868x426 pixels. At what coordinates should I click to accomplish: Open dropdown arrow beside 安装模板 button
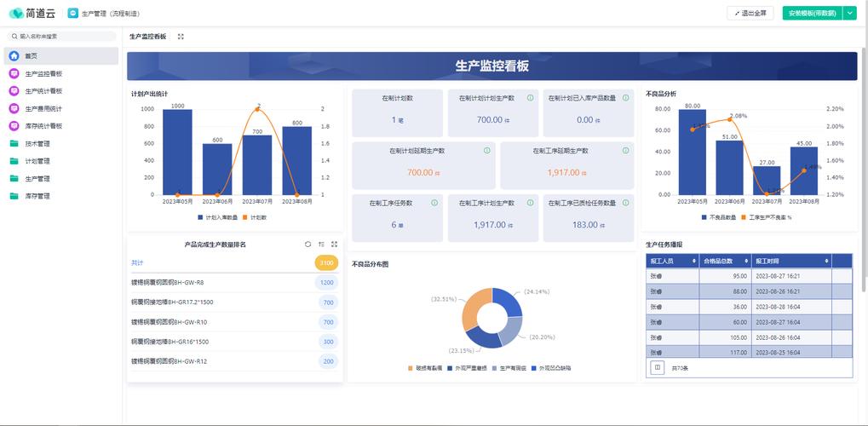click(850, 14)
